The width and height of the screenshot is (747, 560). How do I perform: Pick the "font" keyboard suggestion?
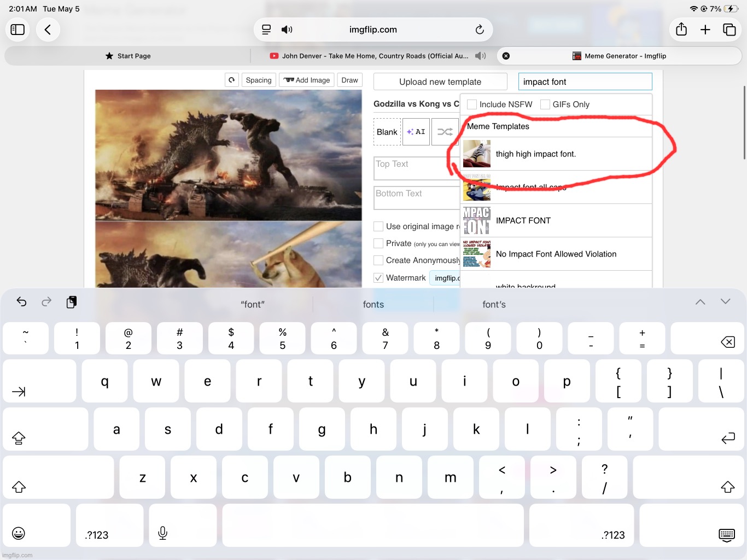point(253,305)
